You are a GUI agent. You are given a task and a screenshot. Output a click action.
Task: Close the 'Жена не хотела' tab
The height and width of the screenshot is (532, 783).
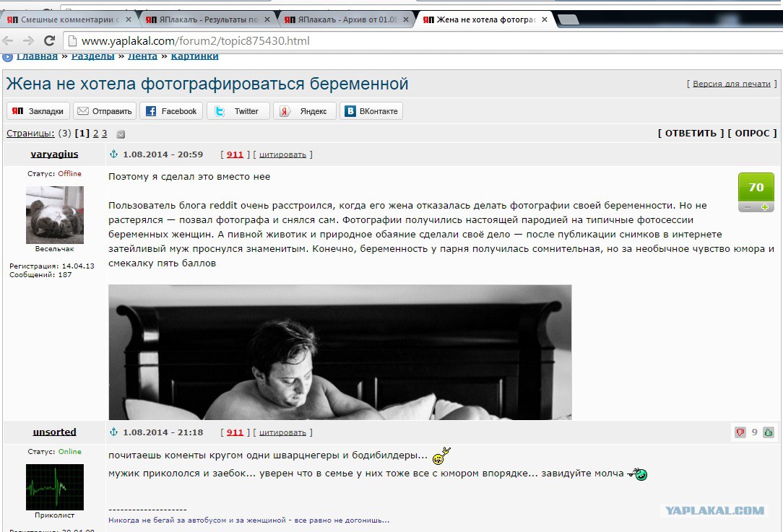point(545,19)
